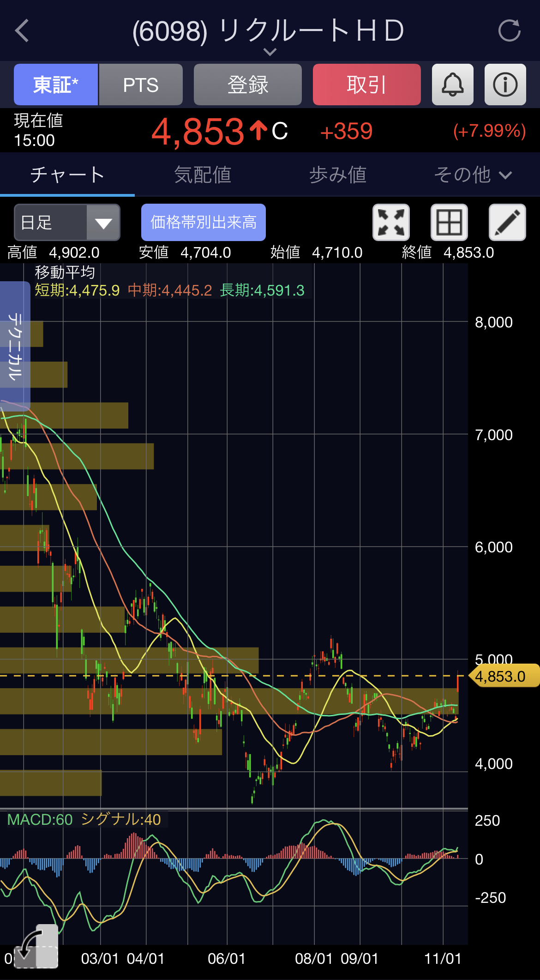Toggle the 価格帯別出来高 overlay
This screenshot has width=540, height=980.
(204, 222)
